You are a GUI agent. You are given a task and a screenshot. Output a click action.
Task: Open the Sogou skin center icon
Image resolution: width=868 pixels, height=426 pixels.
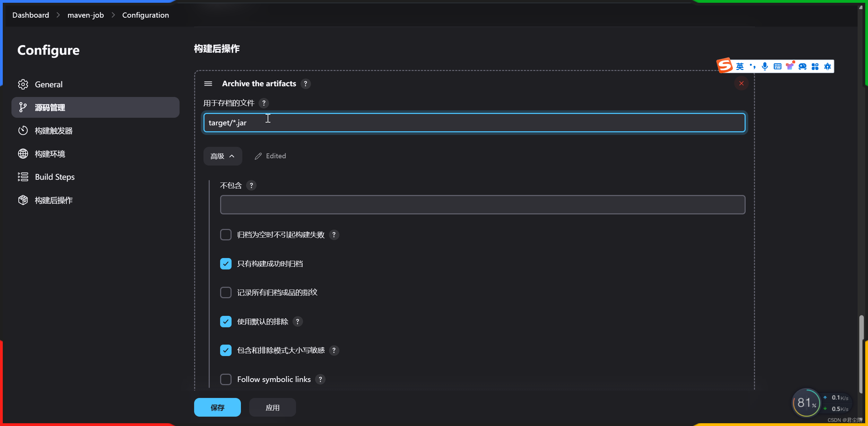[x=790, y=66]
